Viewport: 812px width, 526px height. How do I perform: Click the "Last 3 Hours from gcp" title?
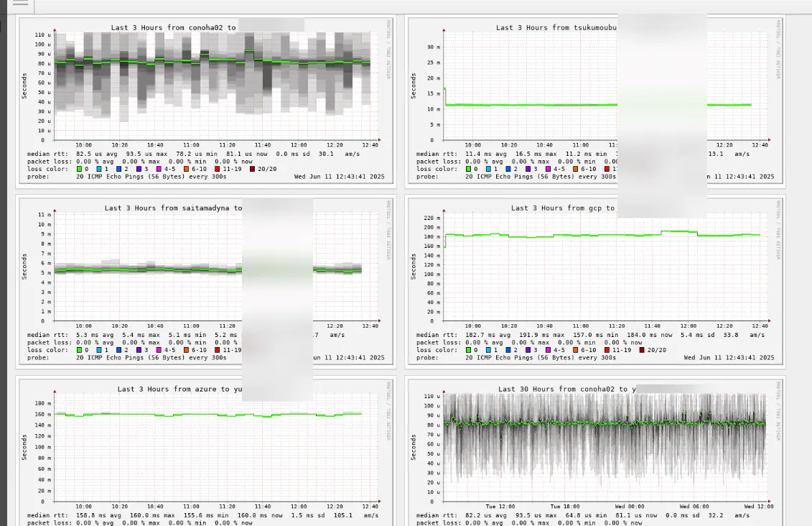click(563, 208)
